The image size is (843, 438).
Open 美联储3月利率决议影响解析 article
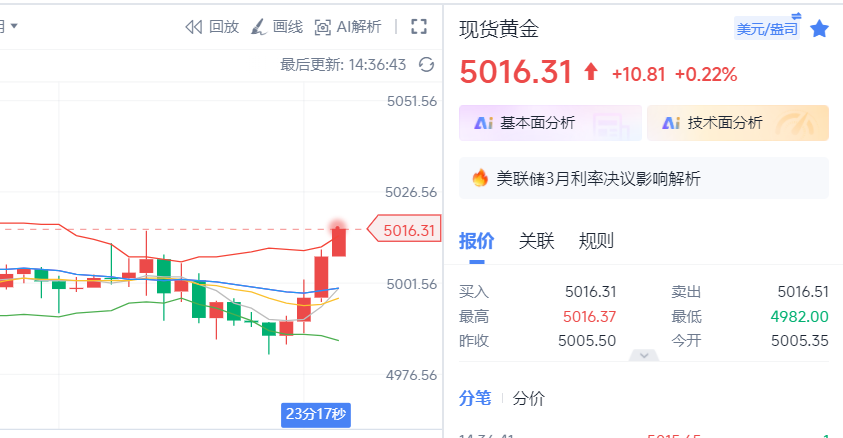tap(598, 178)
